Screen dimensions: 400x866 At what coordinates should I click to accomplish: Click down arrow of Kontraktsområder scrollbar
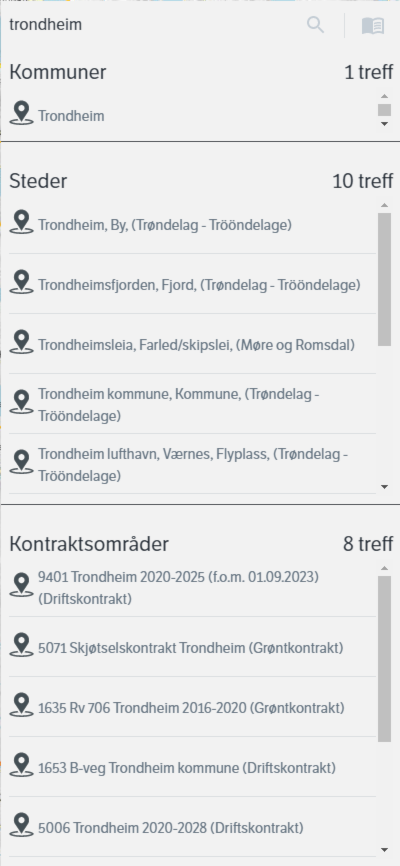click(385, 851)
